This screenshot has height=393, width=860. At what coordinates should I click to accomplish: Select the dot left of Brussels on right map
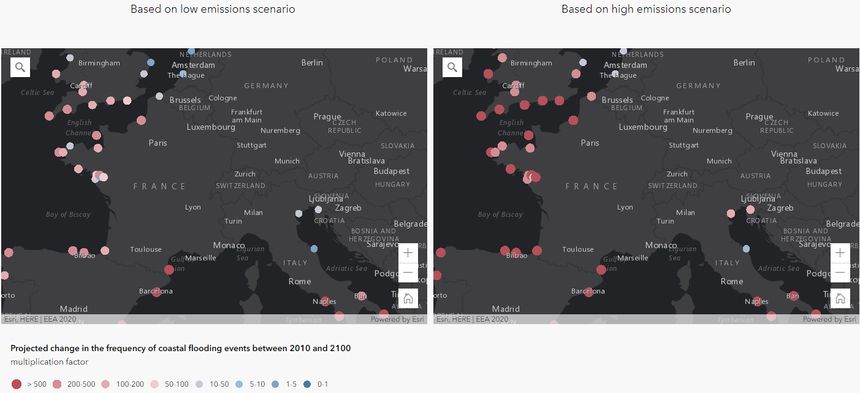tap(591, 96)
